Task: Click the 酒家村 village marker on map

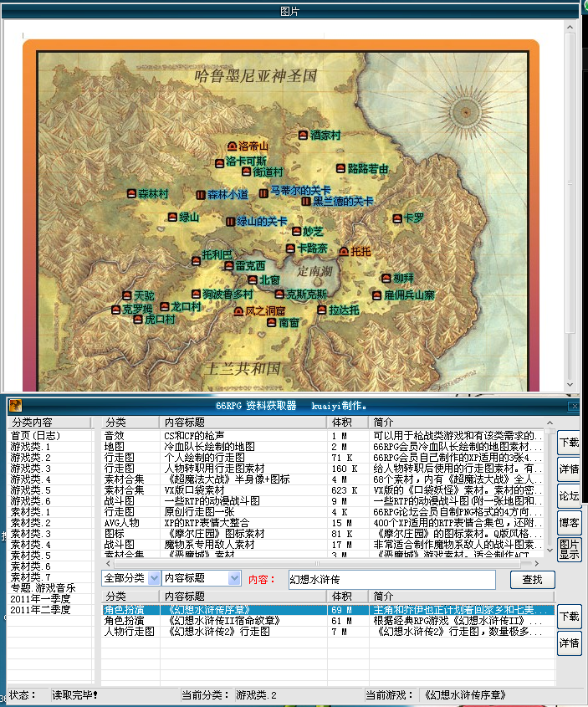Action: 304,135
